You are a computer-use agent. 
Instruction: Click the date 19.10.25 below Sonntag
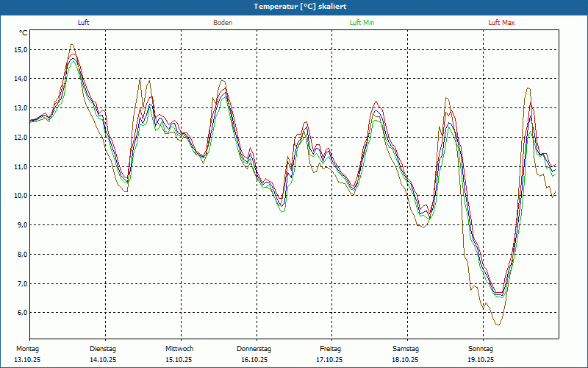pos(481,360)
